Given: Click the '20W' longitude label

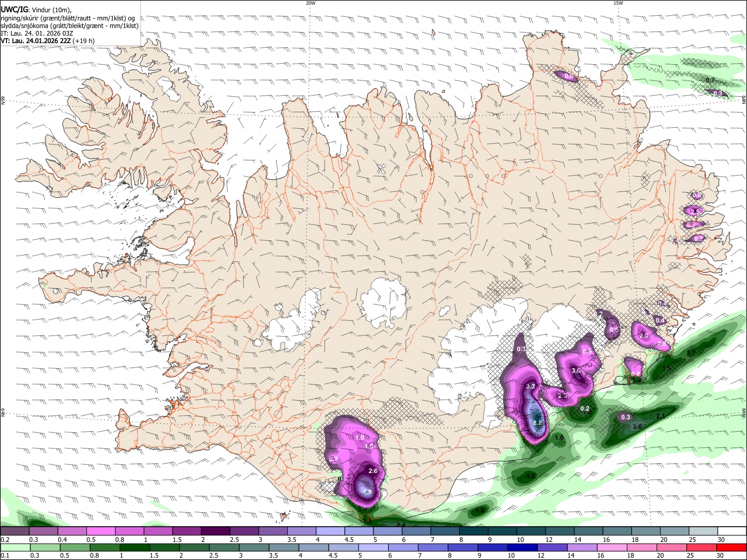Looking at the screenshot, I should point(310,3).
